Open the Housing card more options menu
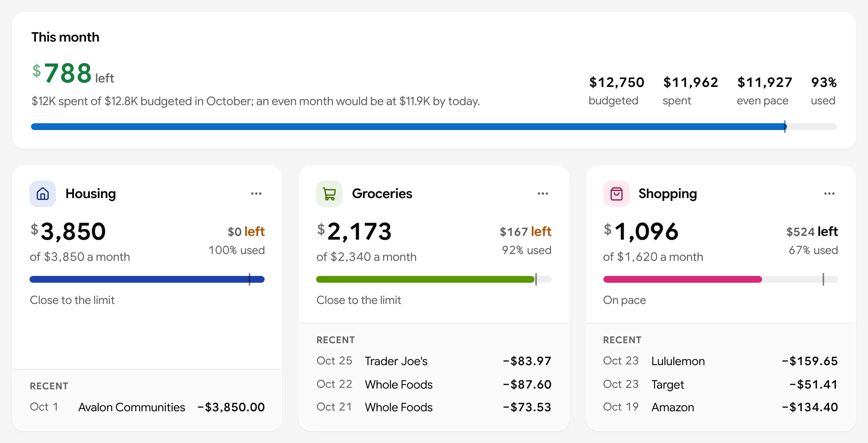868x443 pixels. [256, 194]
